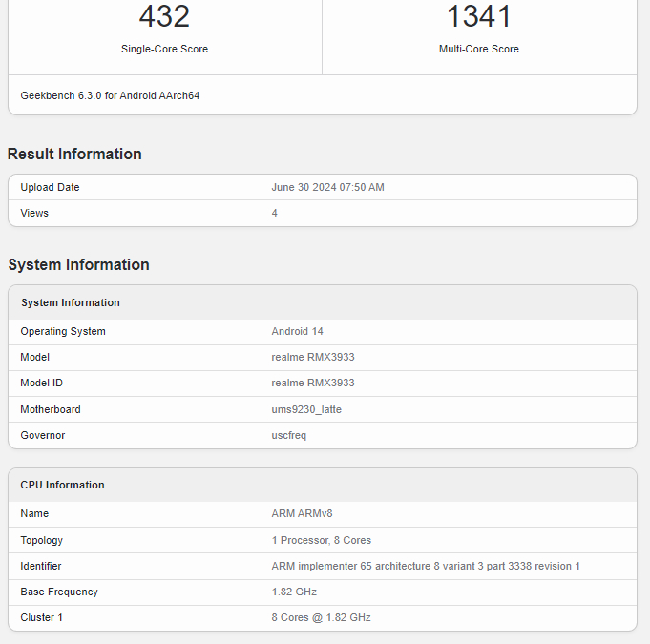Image resolution: width=650 pixels, height=644 pixels.
Task: Click the Cluster 1 value 8 Cores @ 1.82 GHz
Action: point(322,617)
